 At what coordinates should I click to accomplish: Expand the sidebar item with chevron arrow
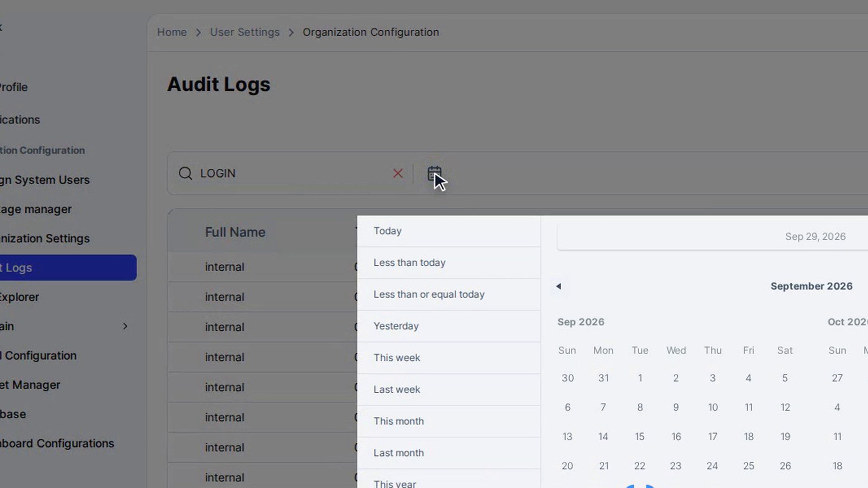[125, 326]
